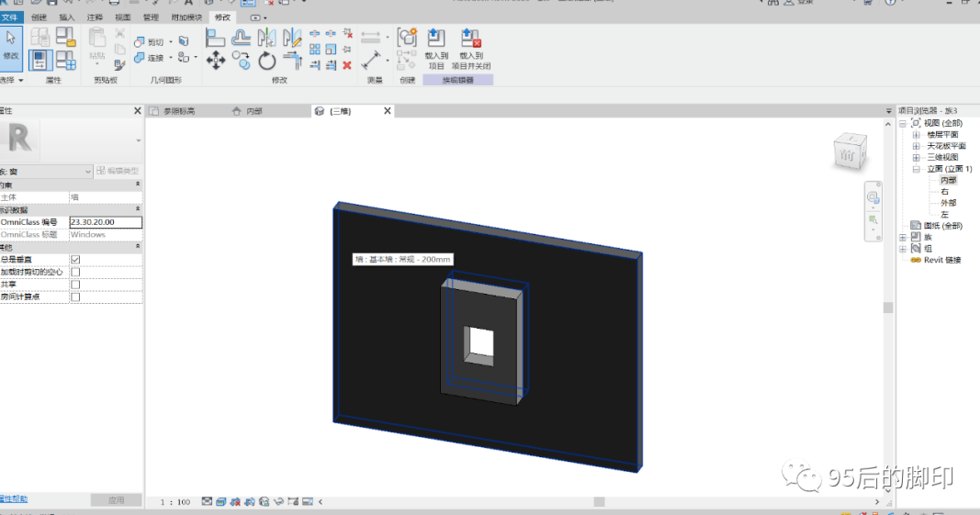Enable the 共享 checkbox
Image resolution: width=980 pixels, height=515 pixels.
75,285
